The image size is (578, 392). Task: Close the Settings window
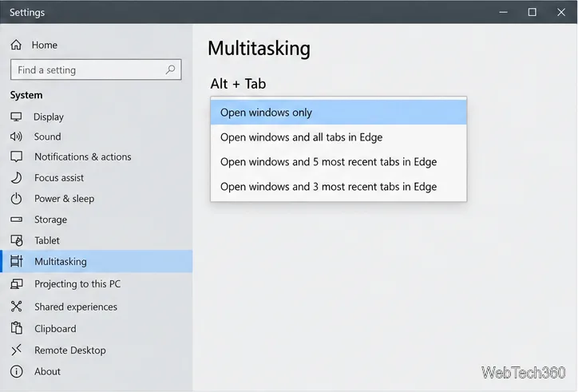tap(561, 12)
